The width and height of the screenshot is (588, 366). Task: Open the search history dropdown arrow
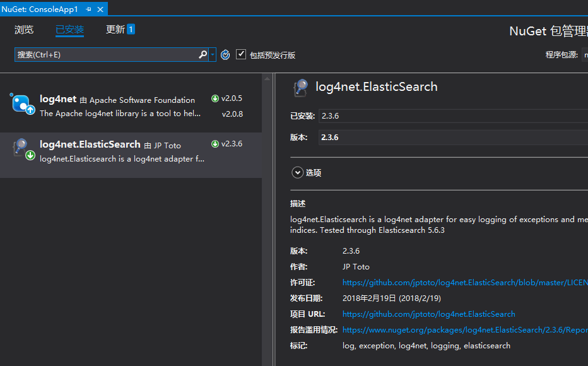click(x=211, y=54)
